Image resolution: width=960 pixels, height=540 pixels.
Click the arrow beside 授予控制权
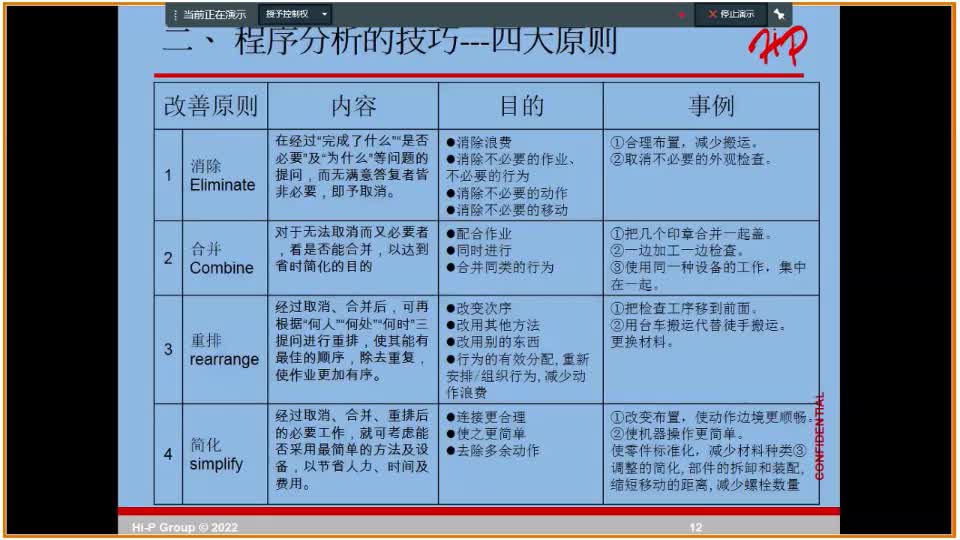[x=325, y=15]
